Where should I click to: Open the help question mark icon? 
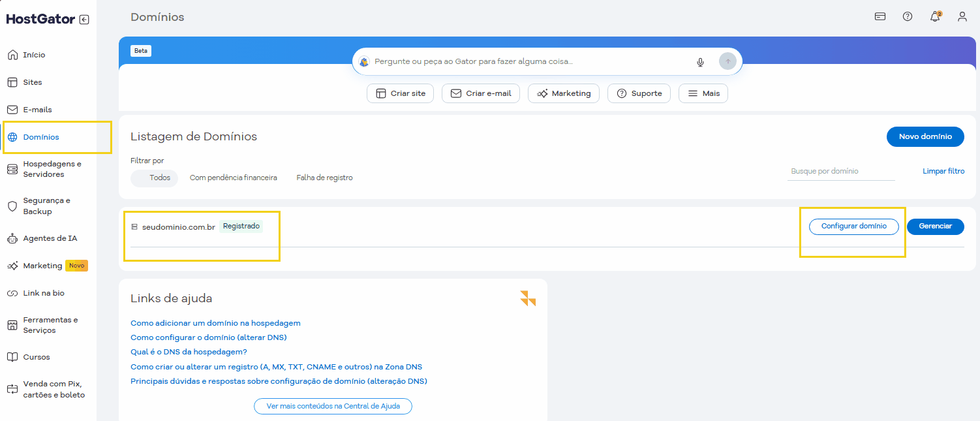click(908, 16)
